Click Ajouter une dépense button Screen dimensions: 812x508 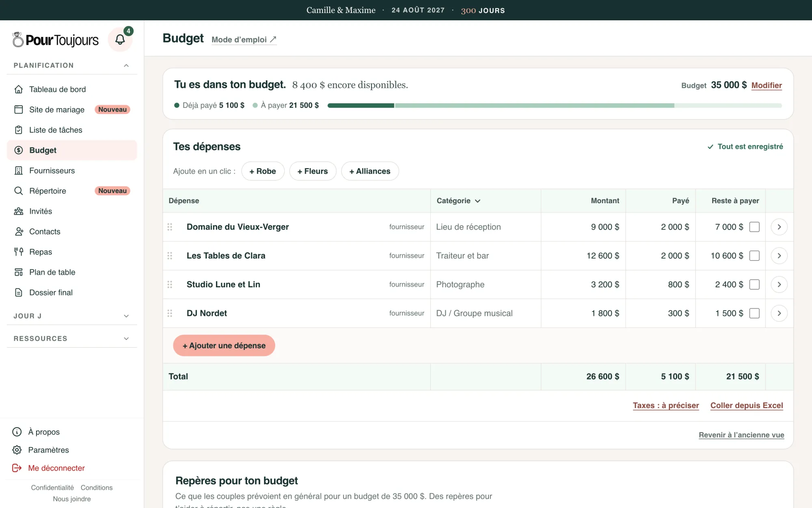224,345
